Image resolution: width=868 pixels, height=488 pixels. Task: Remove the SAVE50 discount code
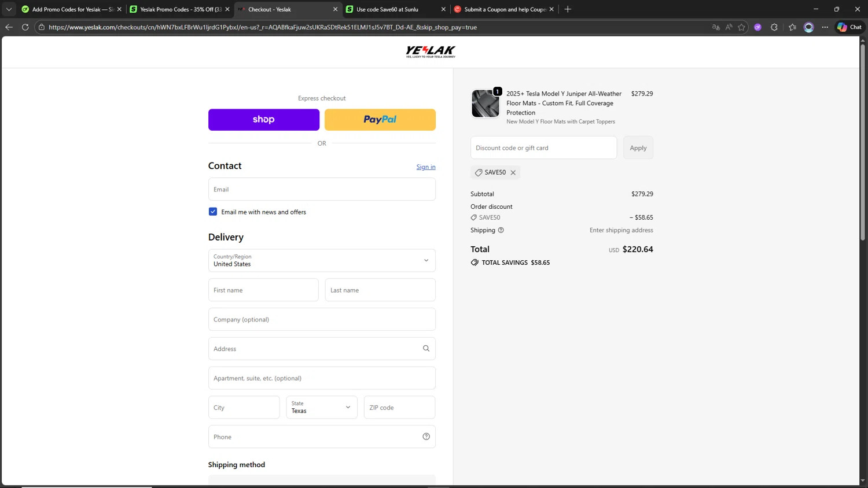click(513, 172)
